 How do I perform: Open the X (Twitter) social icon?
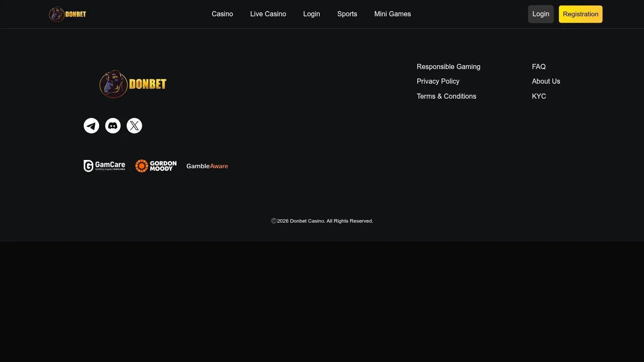134,126
